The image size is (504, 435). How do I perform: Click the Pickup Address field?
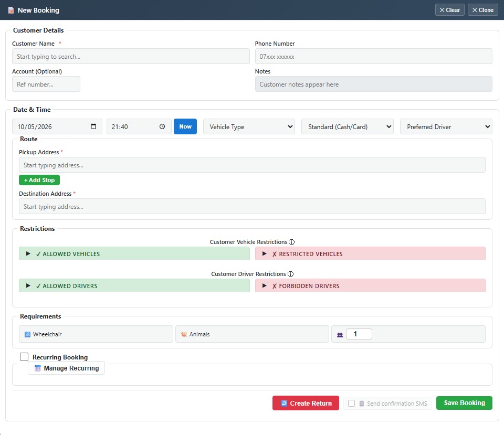pos(252,165)
